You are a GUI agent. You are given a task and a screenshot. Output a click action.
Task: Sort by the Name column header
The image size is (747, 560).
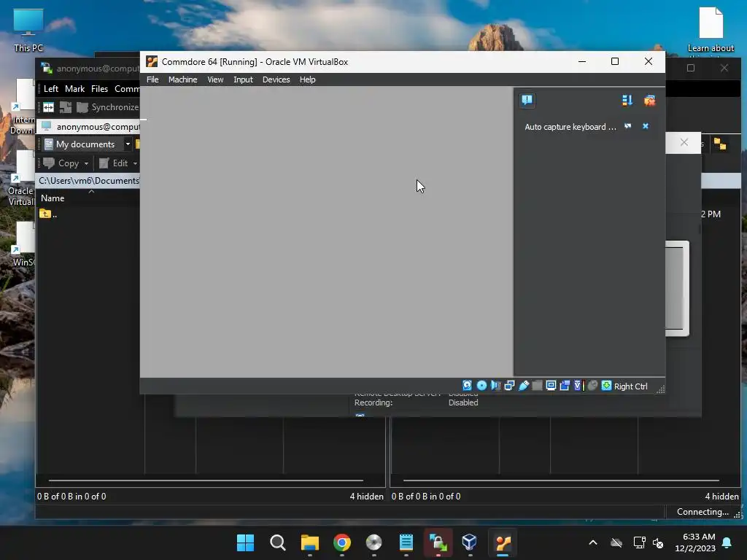53,198
